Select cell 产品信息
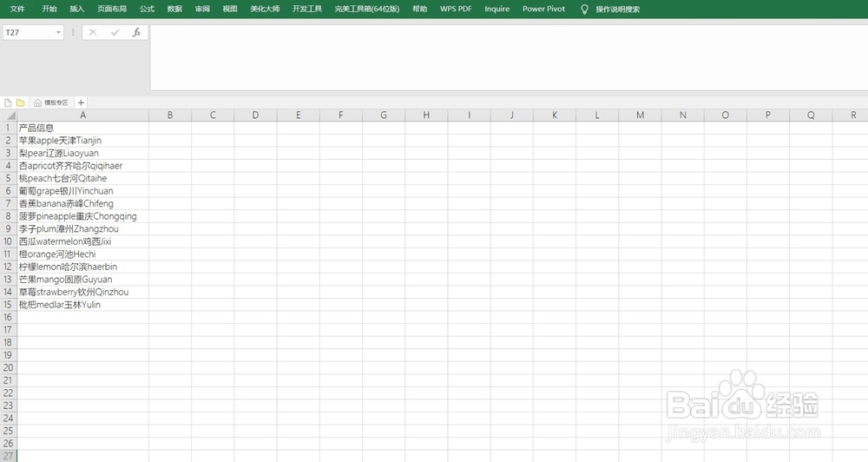This screenshot has height=462, width=868. pos(83,128)
